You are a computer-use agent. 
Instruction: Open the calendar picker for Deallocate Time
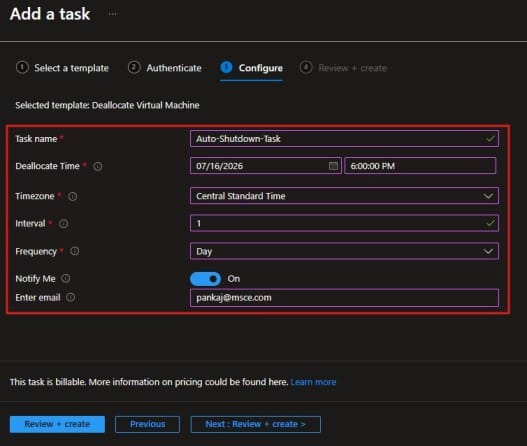pyautogui.click(x=333, y=166)
